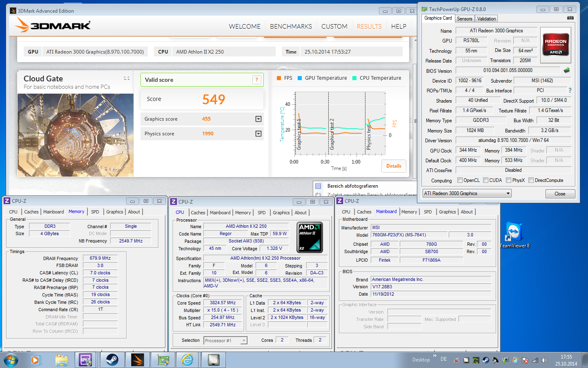
Task: Open the CUSTOM tab in 3DMark
Action: point(334,27)
